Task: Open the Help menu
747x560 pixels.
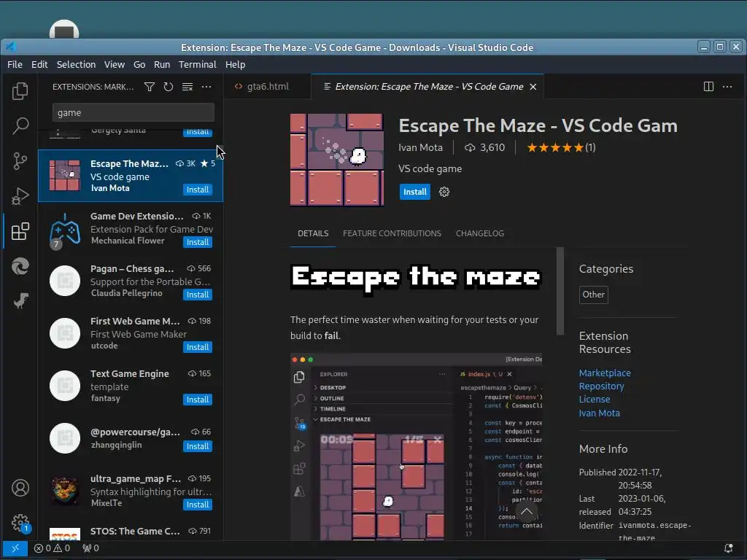Action: coord(235,64)
